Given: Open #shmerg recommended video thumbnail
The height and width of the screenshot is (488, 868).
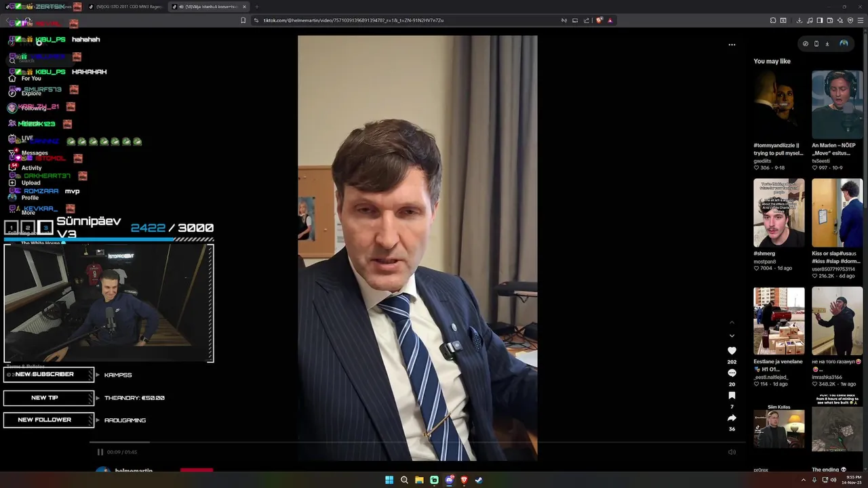Looking at the screenshot, I should point(779,213).
